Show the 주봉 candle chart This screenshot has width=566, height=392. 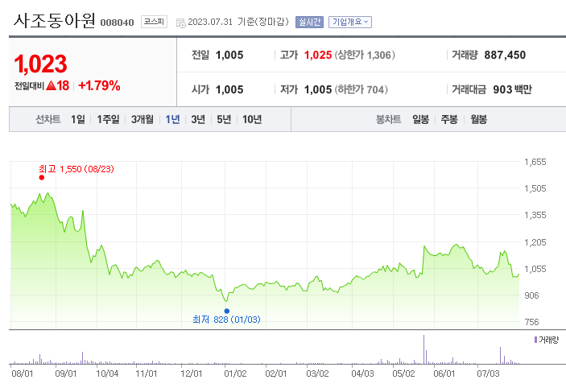click(449, 119)
